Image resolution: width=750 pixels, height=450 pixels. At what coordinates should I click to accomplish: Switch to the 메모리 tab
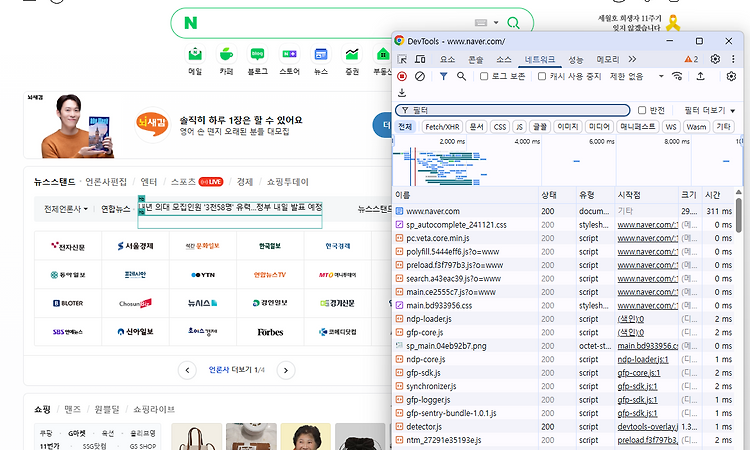607,59
